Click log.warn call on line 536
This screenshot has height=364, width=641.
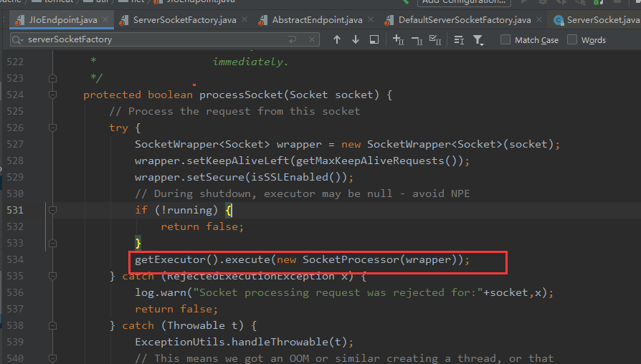pos(161,292)
